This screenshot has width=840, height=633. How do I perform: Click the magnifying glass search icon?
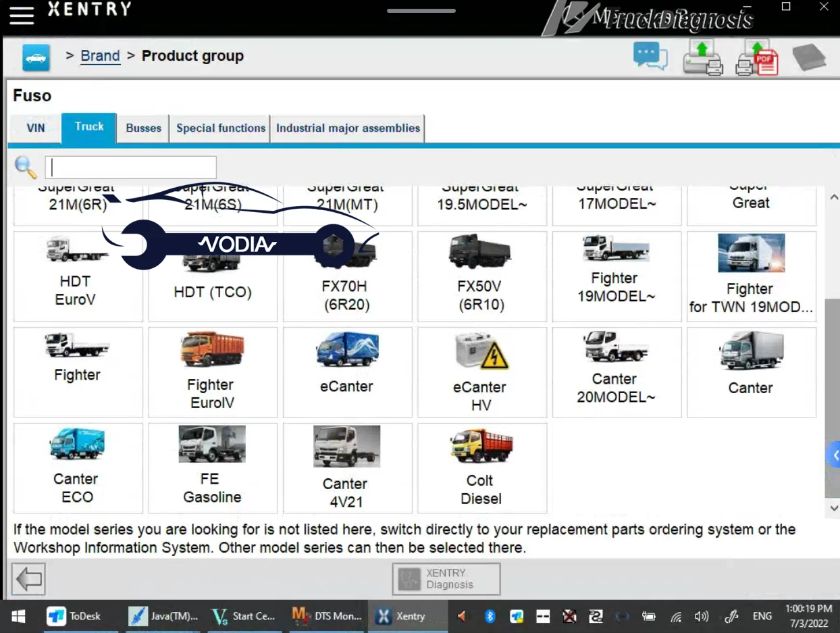[26, 167]
